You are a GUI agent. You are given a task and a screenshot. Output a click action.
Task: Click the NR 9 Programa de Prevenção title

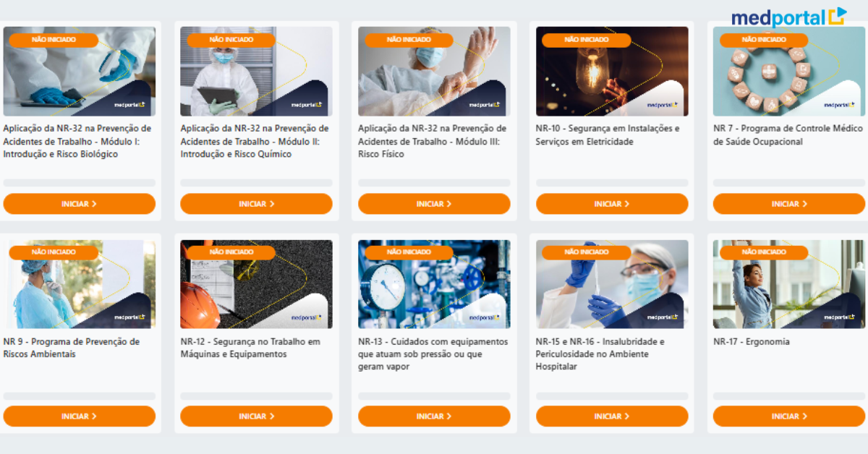point(72,348)
